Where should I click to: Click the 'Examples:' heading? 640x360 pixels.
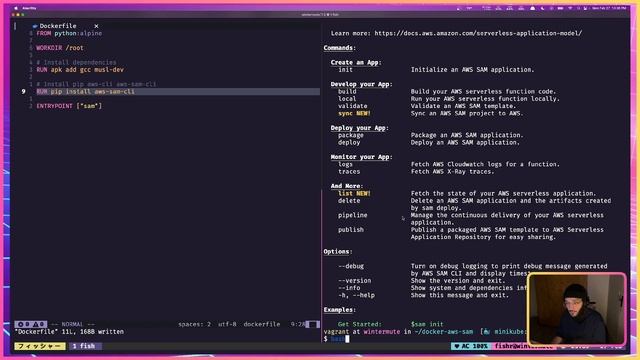[340, 310]
